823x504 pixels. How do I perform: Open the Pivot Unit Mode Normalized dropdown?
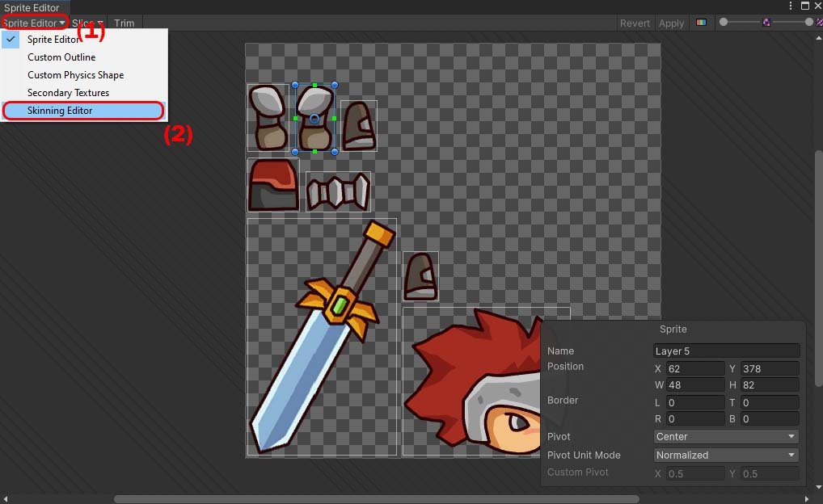[x=726, y=456]
